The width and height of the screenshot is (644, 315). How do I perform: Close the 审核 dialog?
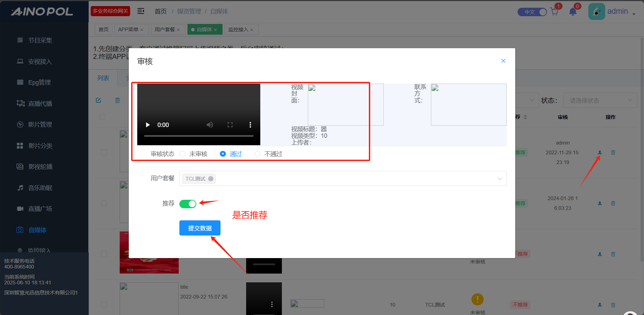[503, 61]
